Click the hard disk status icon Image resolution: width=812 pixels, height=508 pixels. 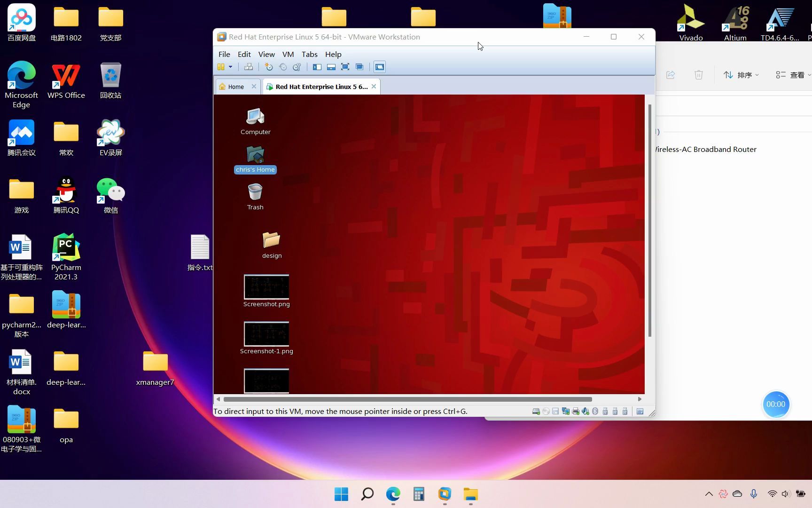pos(536,412)
